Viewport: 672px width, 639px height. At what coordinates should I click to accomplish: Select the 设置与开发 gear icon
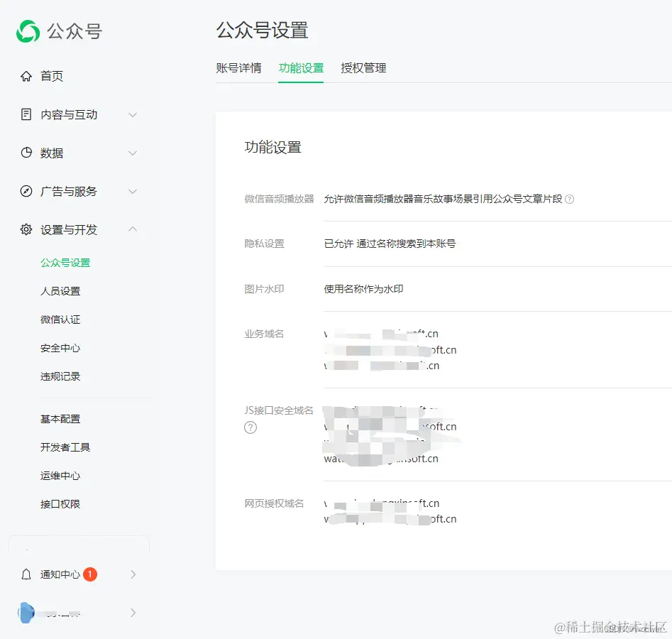[26, 229]
